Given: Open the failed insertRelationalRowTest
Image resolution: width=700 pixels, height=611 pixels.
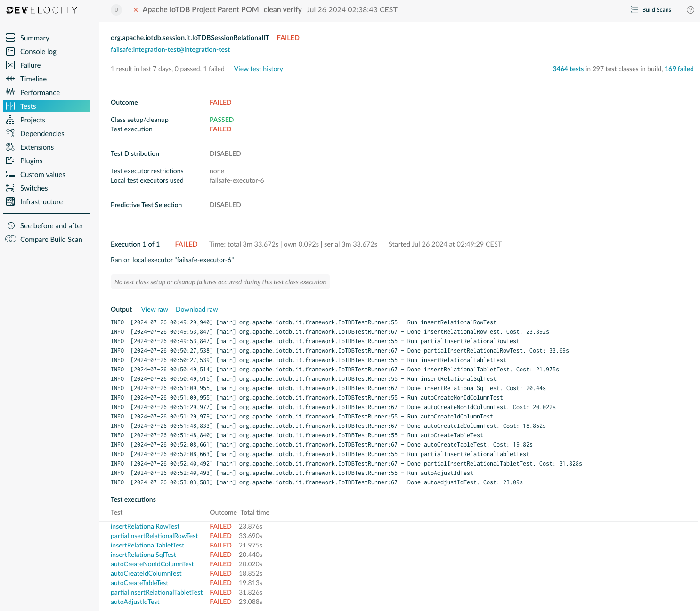Looking at the screenshot, I should tap(145, 526).
